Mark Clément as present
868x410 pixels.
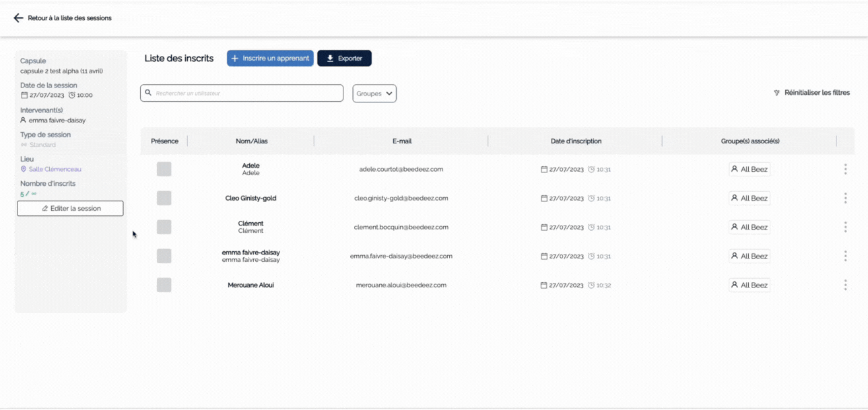(164, 228)
